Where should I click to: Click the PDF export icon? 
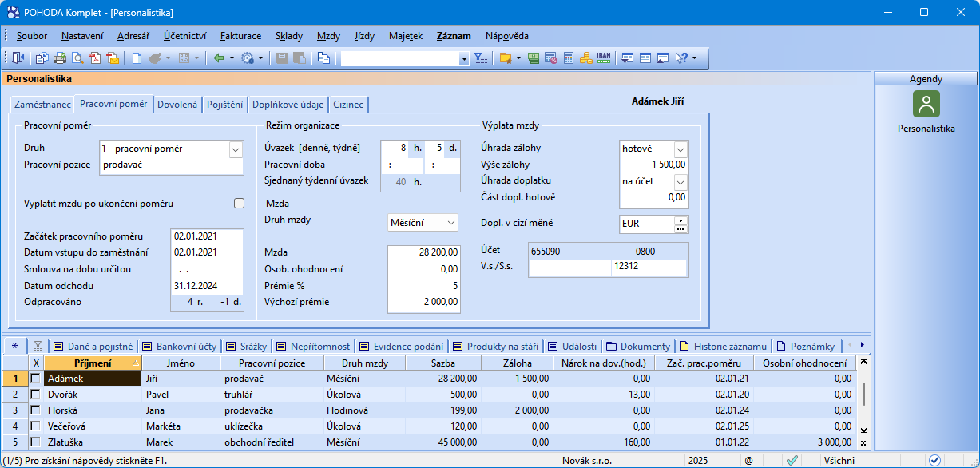[x=95, y=58]
